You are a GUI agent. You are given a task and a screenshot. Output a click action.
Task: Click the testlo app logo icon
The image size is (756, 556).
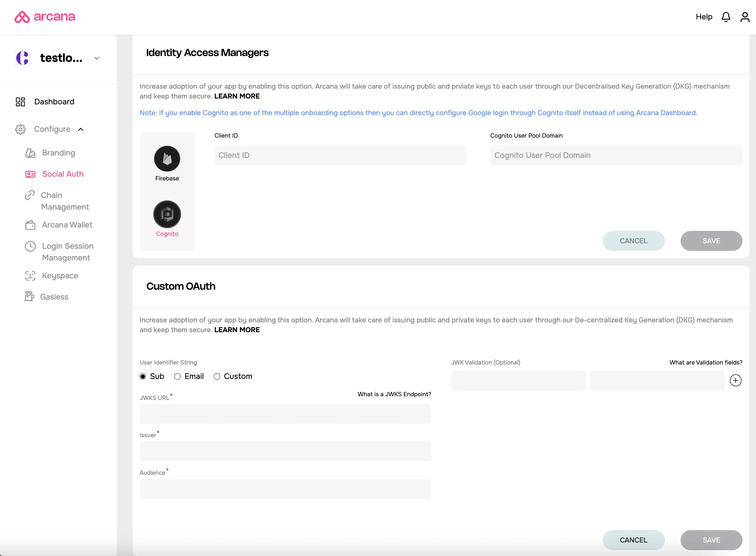click(22, 58)
